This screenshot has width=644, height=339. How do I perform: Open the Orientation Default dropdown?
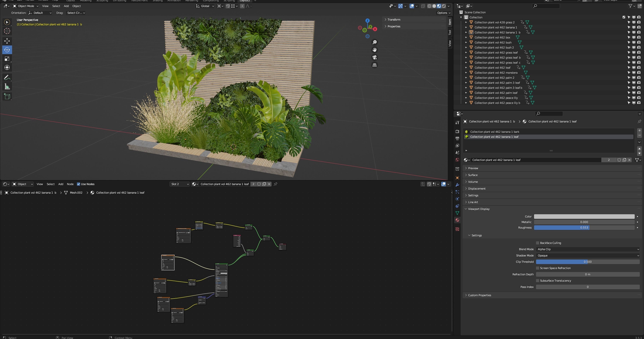(40, 13)
